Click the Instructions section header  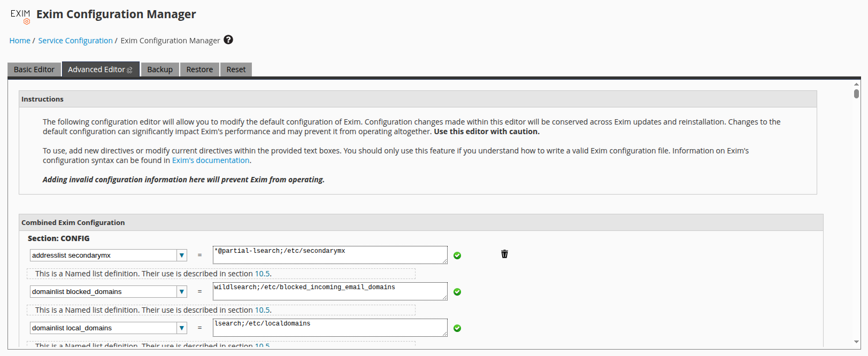(418, 99)
